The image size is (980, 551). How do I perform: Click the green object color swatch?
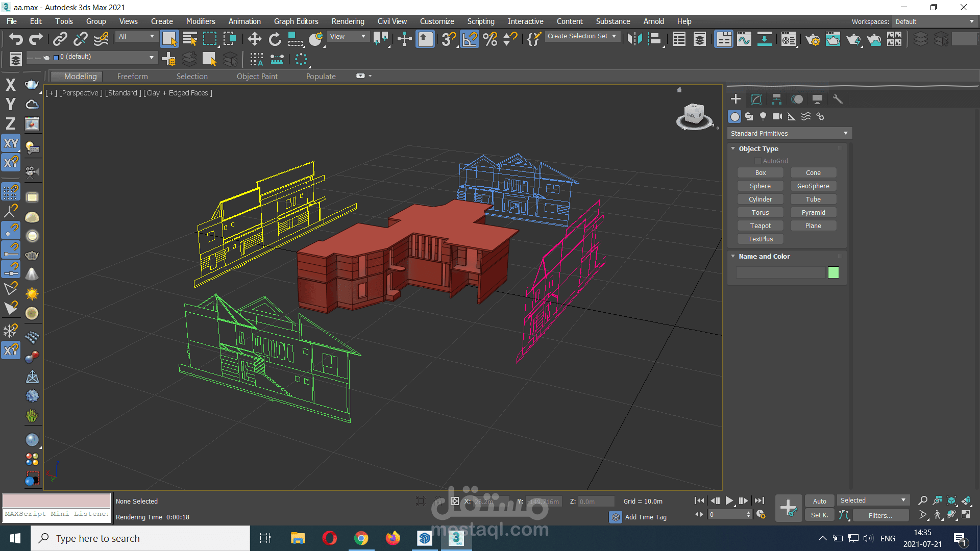(x=833, y=272)
